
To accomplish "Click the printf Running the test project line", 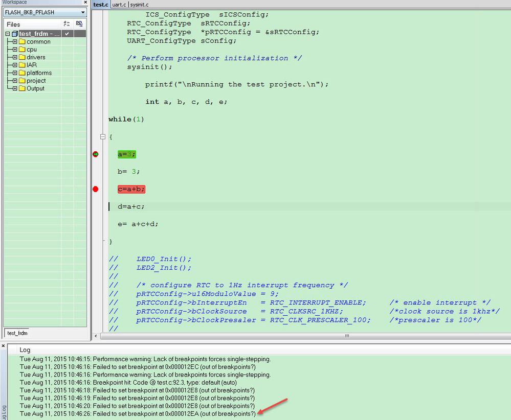I will click(237, 84).
